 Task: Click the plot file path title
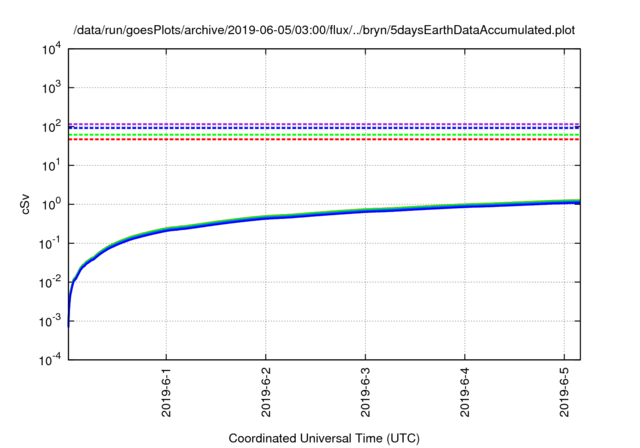(x=324, y=30)
